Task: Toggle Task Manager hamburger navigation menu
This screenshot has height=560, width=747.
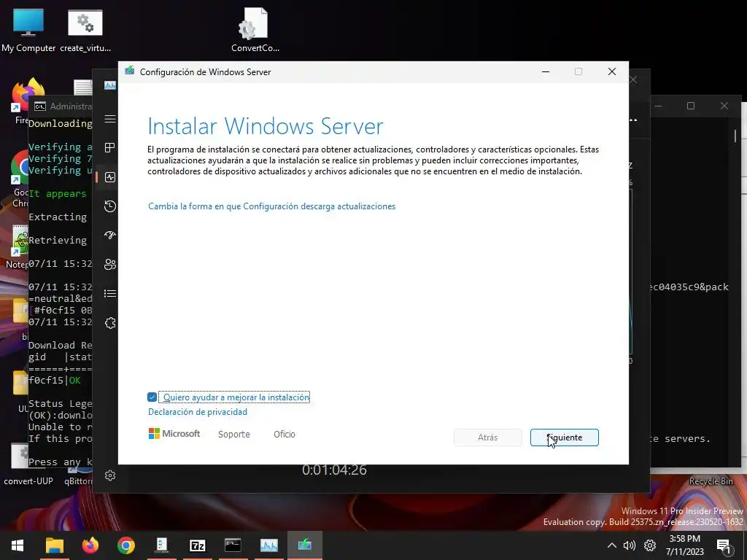Action: (x=110, y=119)
